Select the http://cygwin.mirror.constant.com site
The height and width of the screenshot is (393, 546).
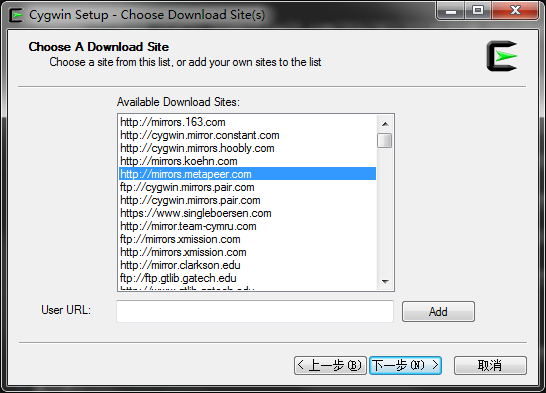point(247,135)
